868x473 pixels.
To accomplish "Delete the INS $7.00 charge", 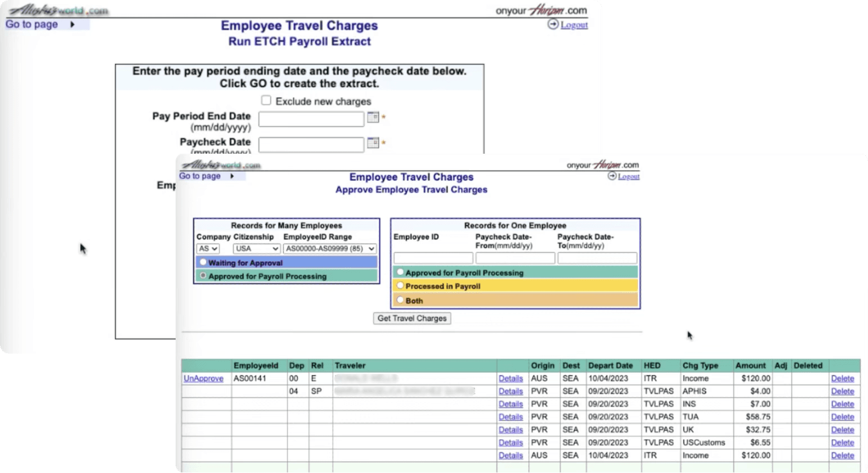I will click(x=842, y=404).
